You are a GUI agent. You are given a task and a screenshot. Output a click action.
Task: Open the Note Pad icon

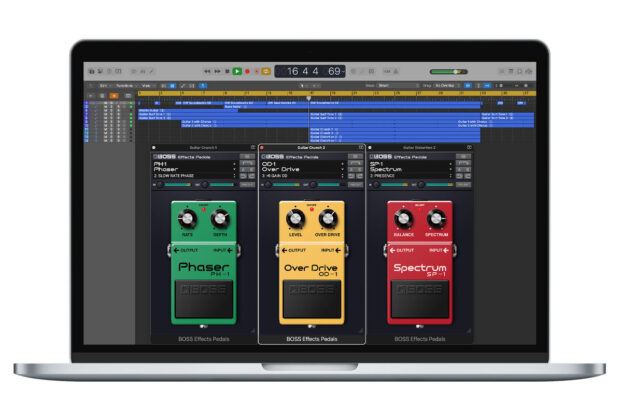point(510,72)
